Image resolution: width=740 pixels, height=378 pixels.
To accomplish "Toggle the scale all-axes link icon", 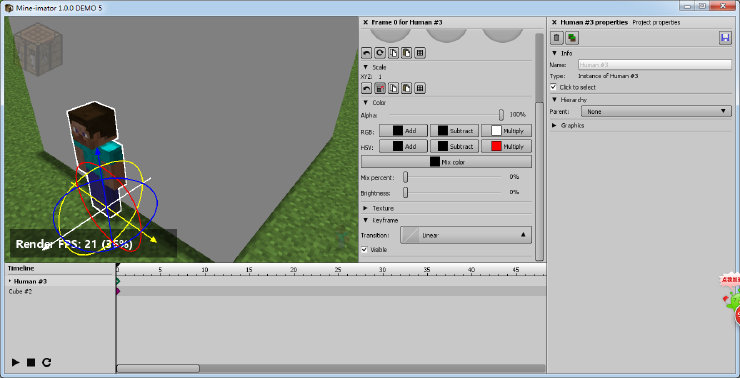I will click(x=380, y=88).
